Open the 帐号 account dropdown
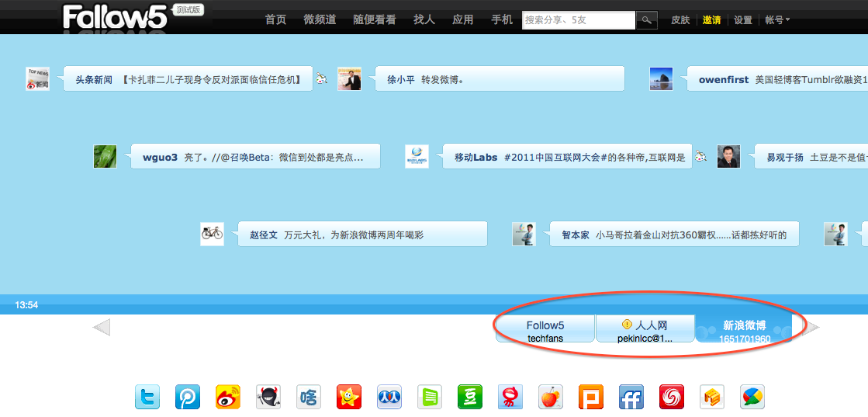 (777, 20)
